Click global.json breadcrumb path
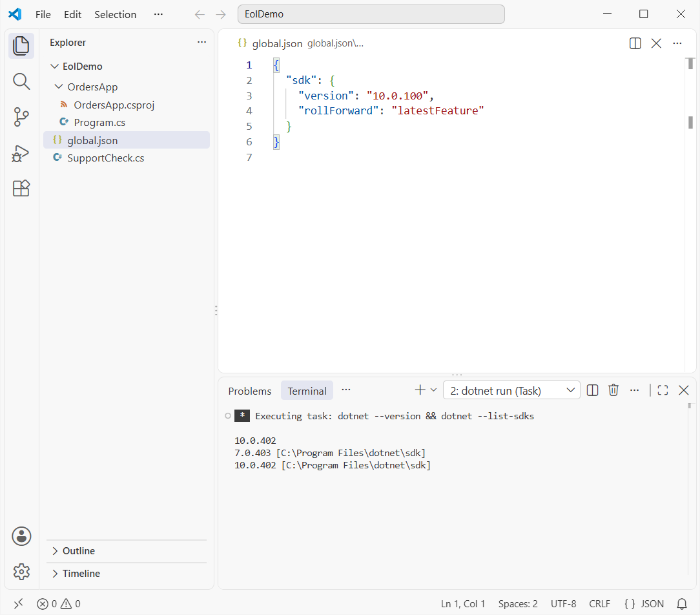The image size is (700, 615). pyautogui.click(x=335, y=43)
